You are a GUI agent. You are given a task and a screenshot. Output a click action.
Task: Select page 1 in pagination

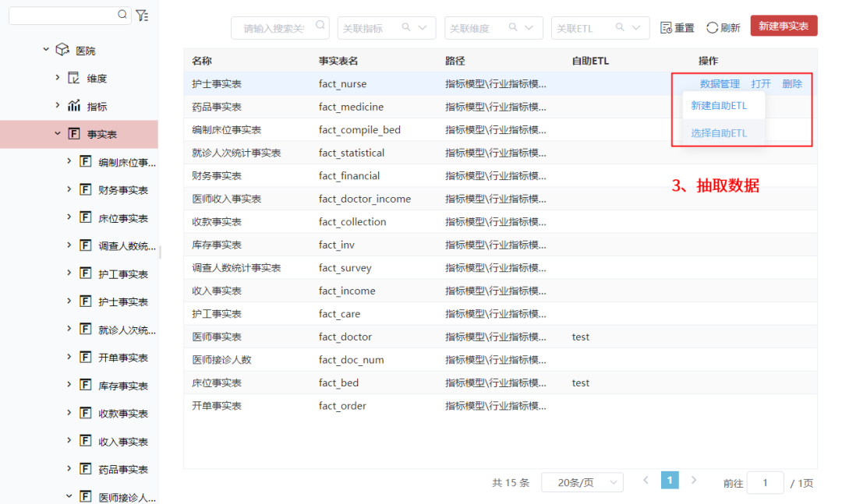[x=670, y=480]
